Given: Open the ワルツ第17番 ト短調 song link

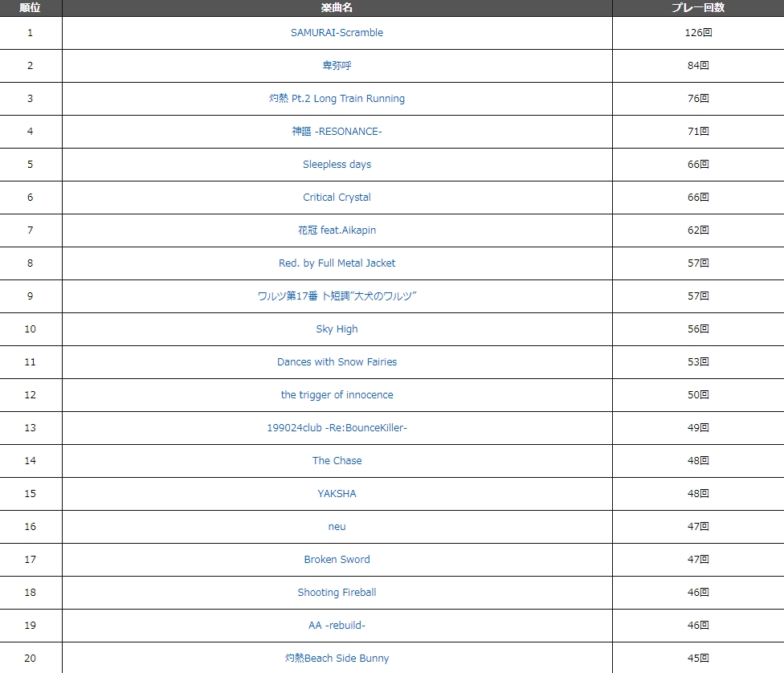Looking at the screenshot, I should [337, 296].
